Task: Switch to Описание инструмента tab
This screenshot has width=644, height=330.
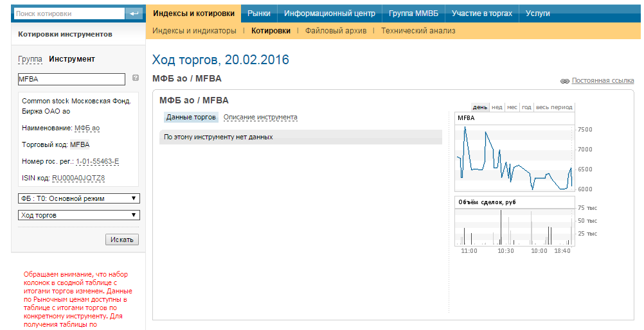Action: point(260,117)
